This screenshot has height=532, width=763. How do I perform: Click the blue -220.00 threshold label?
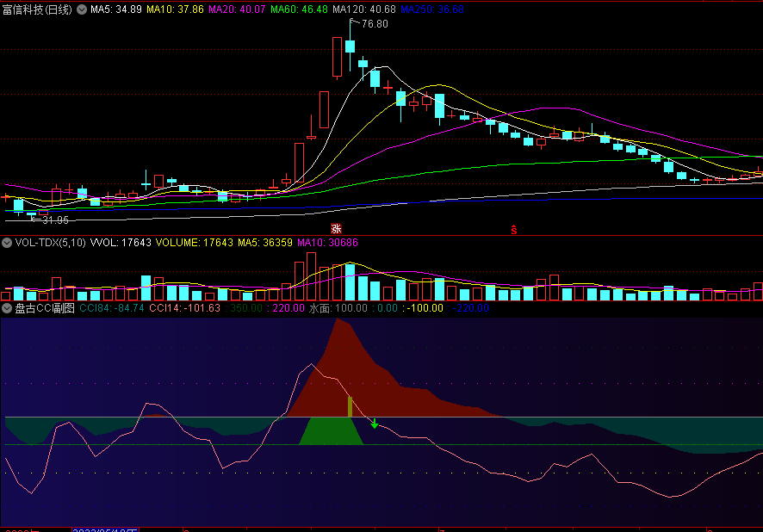coord(470,308)
